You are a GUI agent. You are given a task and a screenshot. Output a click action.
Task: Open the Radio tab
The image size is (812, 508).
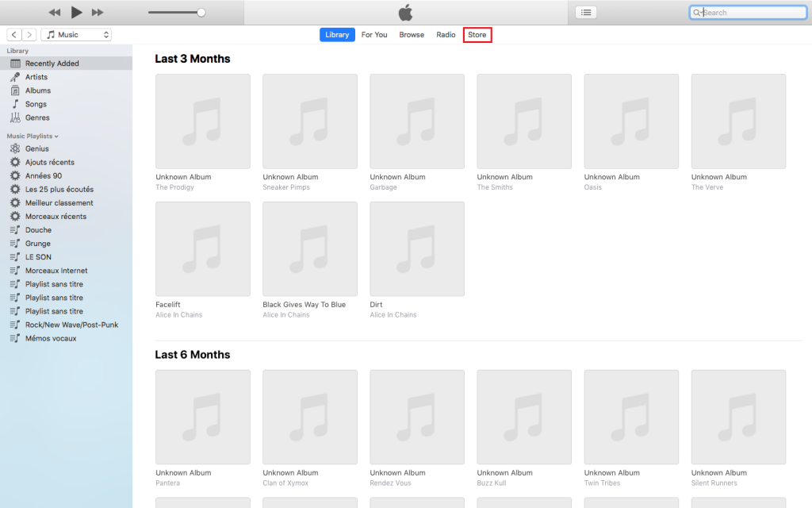(x=446, y=35)
